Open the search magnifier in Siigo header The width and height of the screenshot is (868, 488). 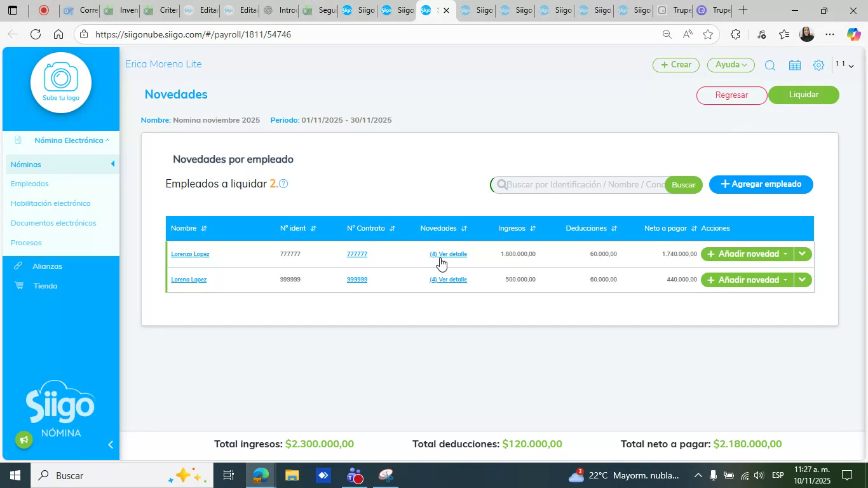tap(770, 65)
